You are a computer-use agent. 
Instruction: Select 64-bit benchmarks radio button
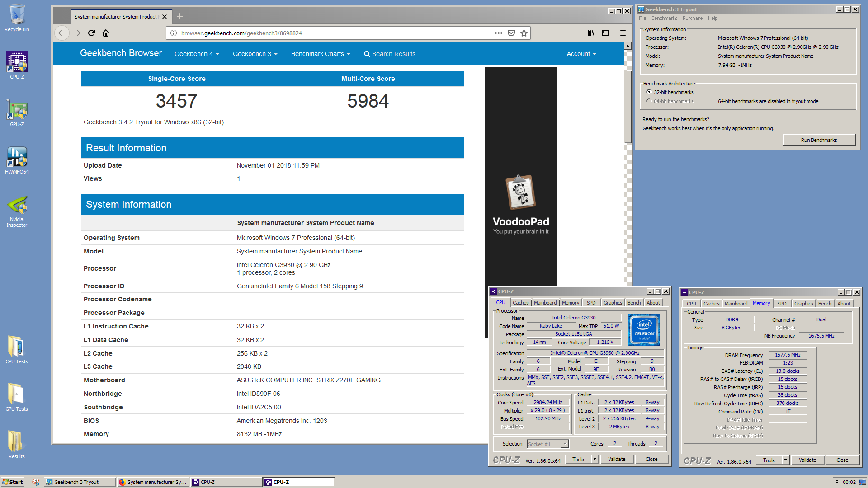click(x=649, y=101)
